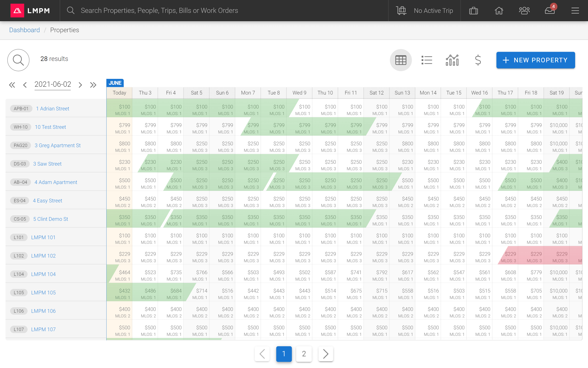
Task: Select the Wed 16 column header
Action: (x=479, y=93)
